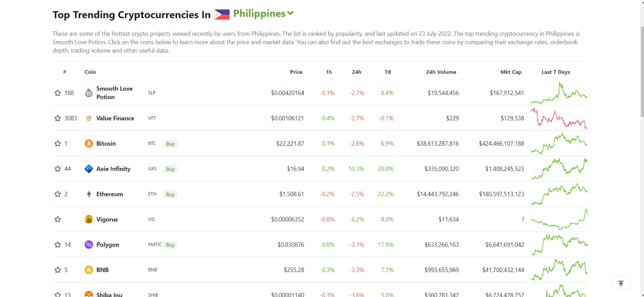Open the Value Finance coin link
Screen dimensions: 644x297
[x=115, y=118]
